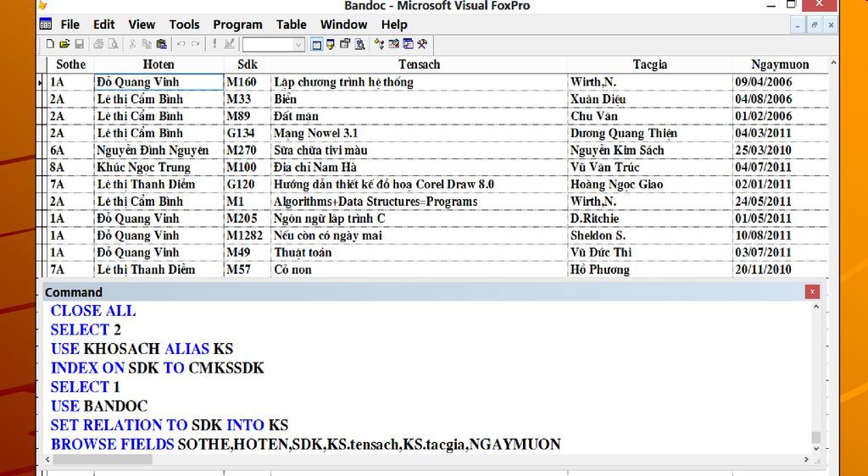Click the 'CLOSE ALL' command line

coord(93,311)
